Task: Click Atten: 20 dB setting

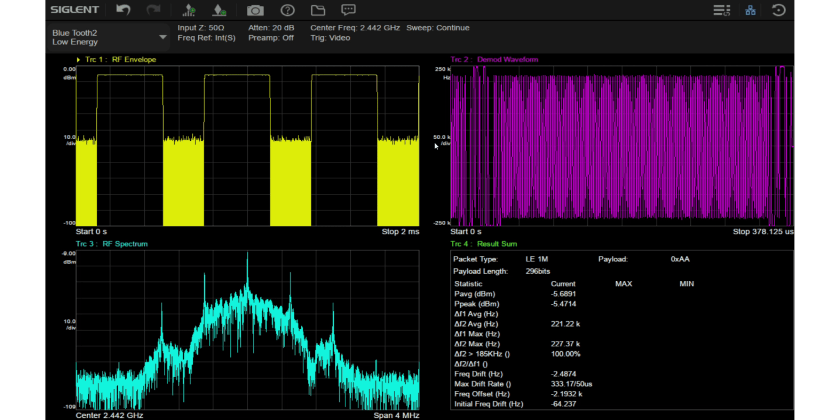Action: (x=271, y=28)
